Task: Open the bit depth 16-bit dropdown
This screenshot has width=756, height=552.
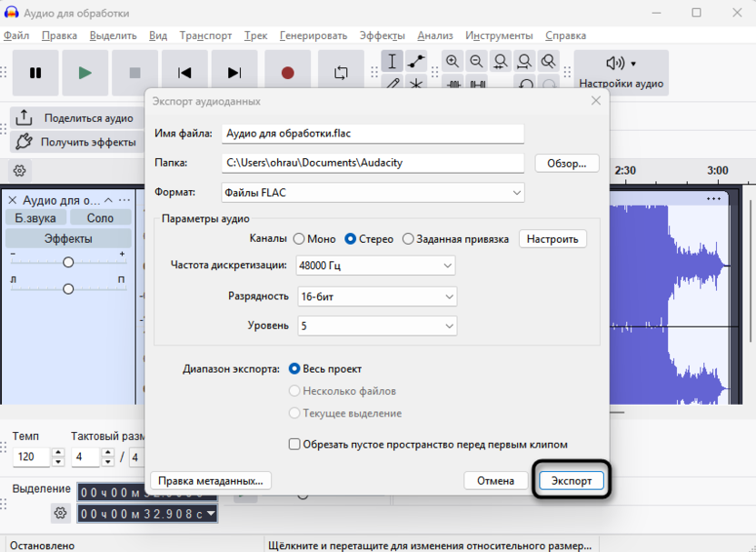Action: [375, 296]
